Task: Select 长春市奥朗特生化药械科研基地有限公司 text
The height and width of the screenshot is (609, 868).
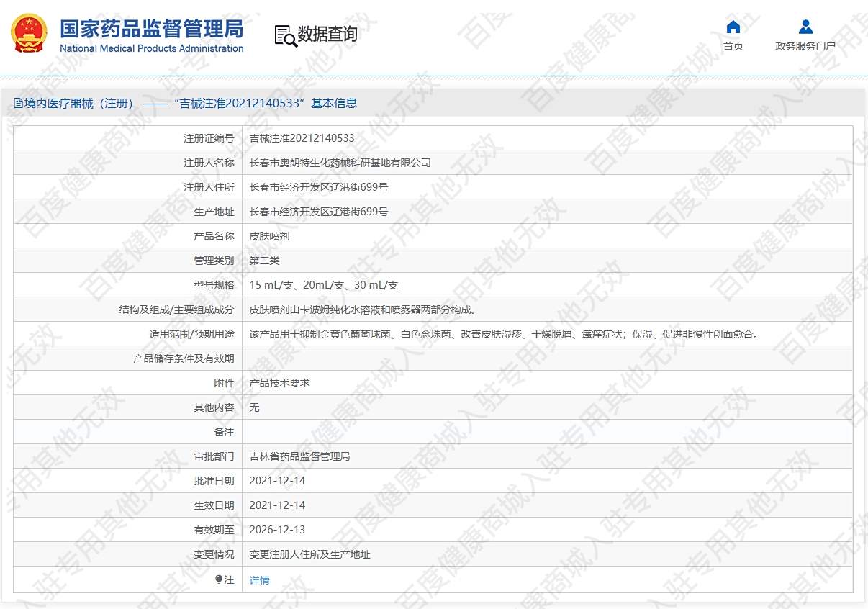Action: point(340,163)
